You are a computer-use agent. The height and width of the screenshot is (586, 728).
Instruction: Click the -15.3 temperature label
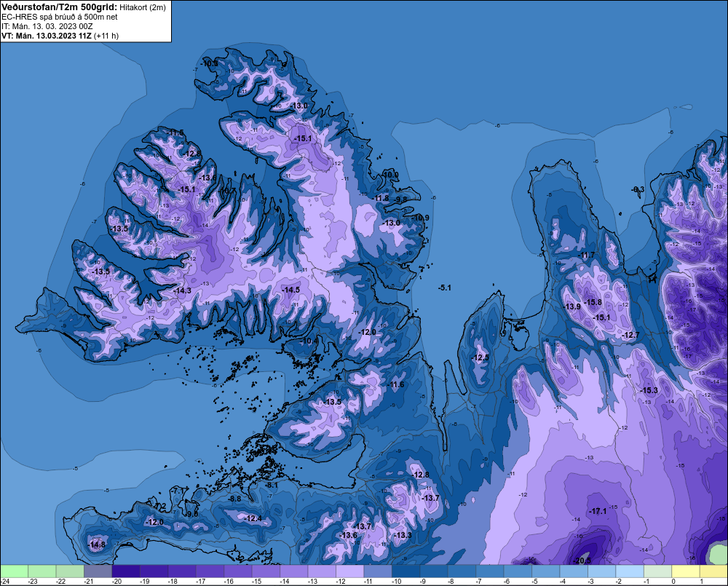click(x=649, y=390)
